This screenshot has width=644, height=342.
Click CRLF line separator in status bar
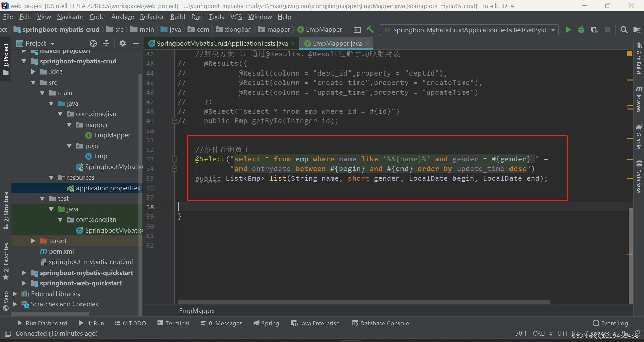[542, 333]
